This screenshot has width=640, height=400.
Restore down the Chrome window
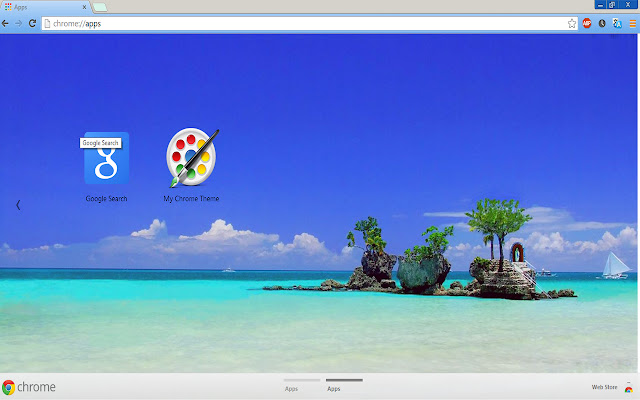coord(612,4)
